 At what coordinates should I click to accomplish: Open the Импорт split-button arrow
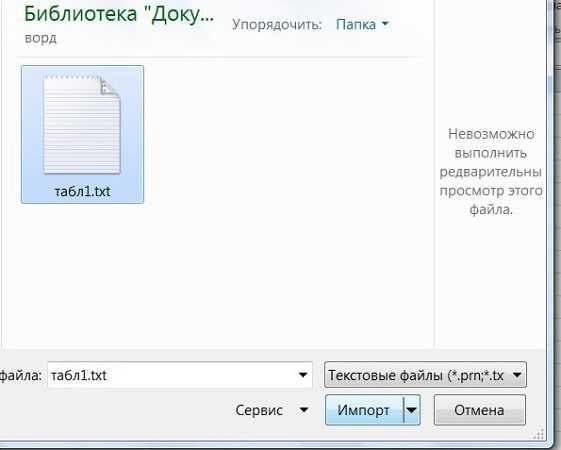pyautogui.click(x=411, y=410)
